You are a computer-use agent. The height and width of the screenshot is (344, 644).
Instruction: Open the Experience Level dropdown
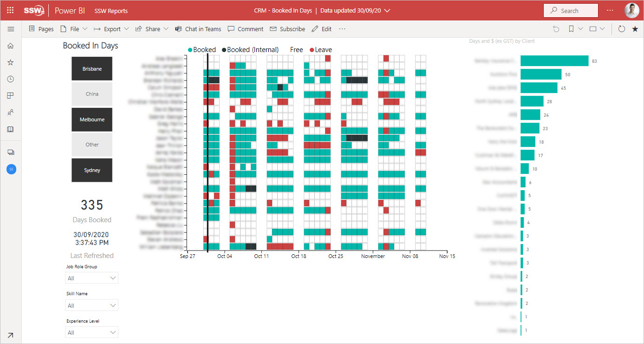point(92,332)
